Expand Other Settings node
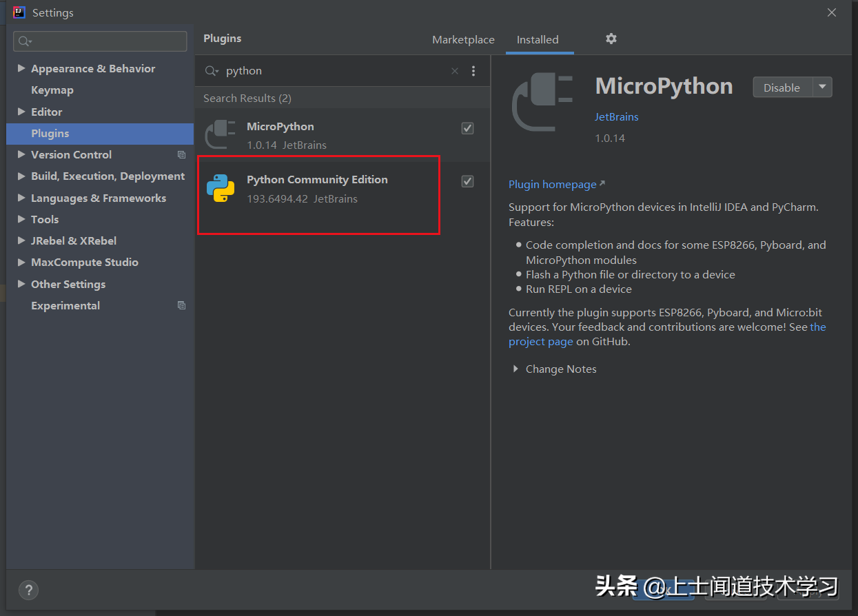The height and width of the screenshot is (616, 858). click(21, 284)
